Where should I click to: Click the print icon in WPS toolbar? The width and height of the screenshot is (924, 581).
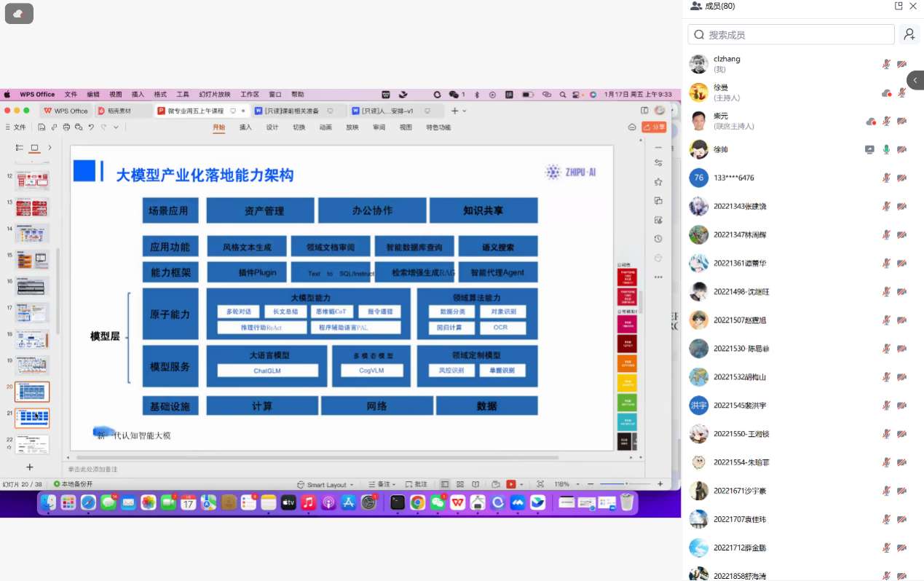coord(66,127)
